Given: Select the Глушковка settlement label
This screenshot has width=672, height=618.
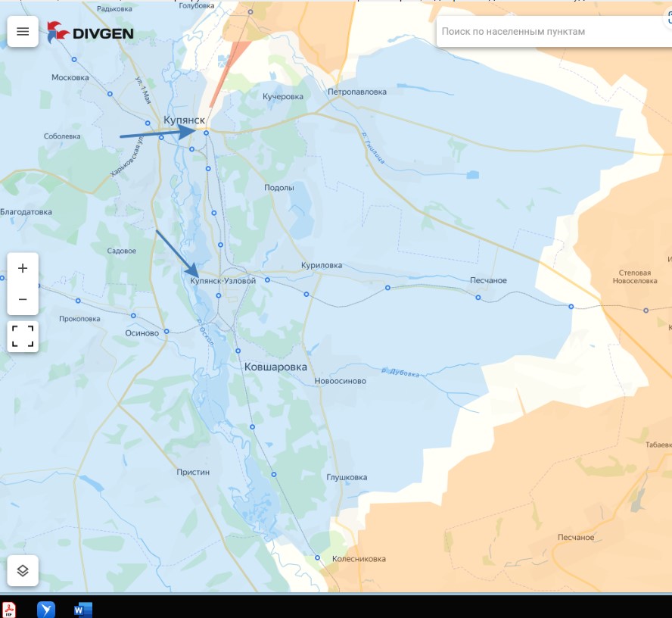Looking at the screenshot, I should (x=347, y=477).
